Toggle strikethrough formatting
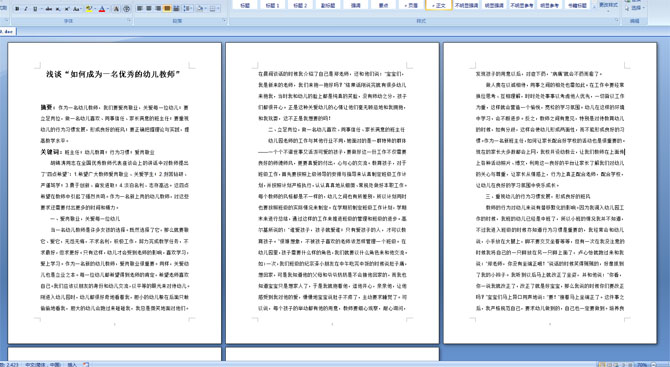The height and width of the screenshot is (367, 670). point(49,9)
